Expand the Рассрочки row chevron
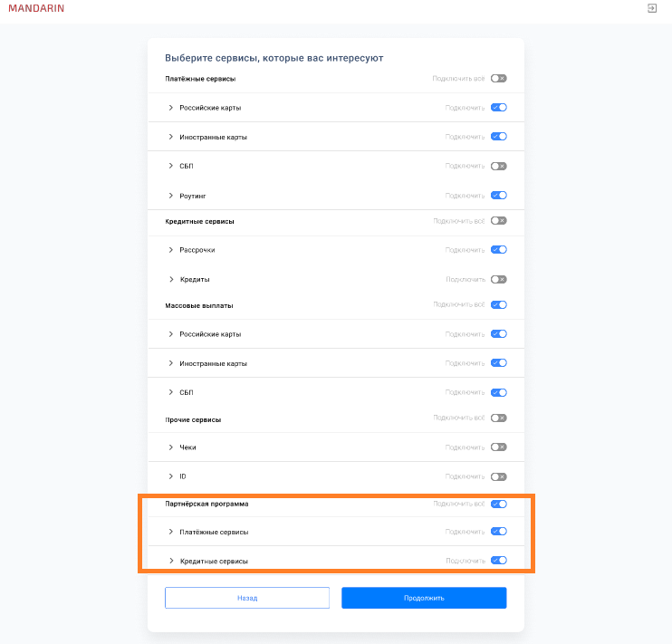 tap(170, 250)
